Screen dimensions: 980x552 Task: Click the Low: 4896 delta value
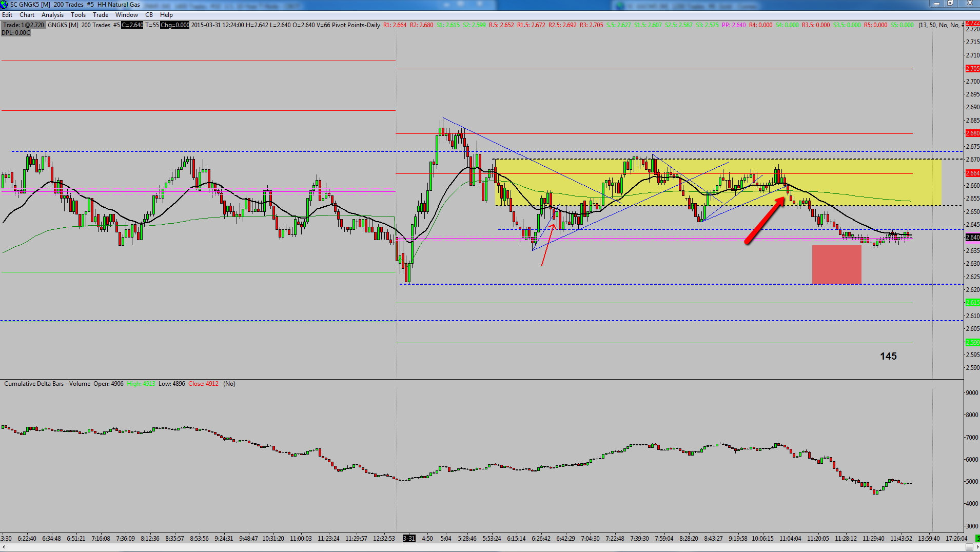[172, 384]
